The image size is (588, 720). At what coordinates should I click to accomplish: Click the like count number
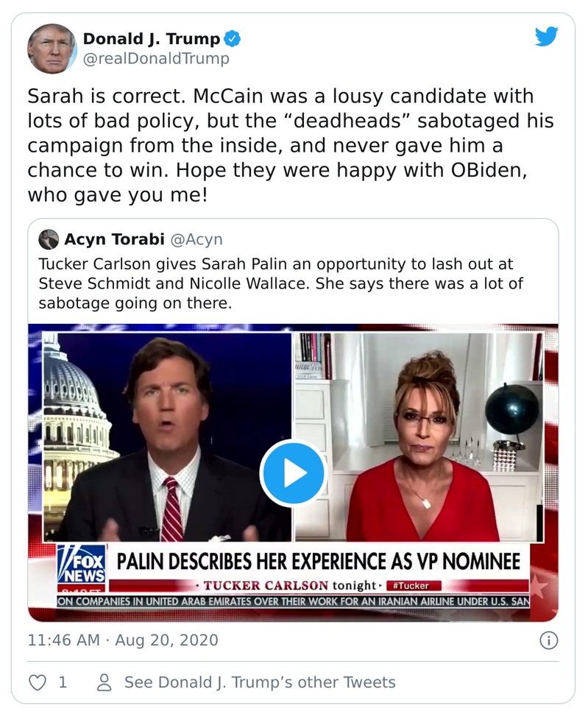63,682
